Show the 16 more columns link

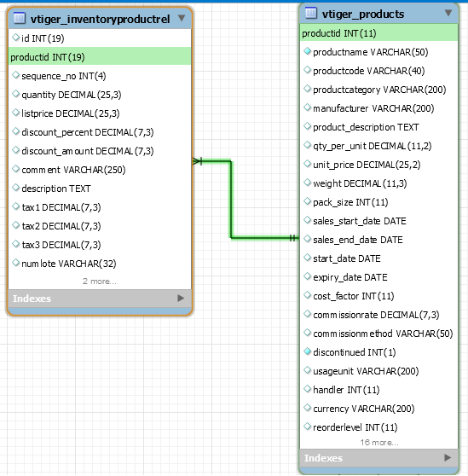(x=379, y=442)
